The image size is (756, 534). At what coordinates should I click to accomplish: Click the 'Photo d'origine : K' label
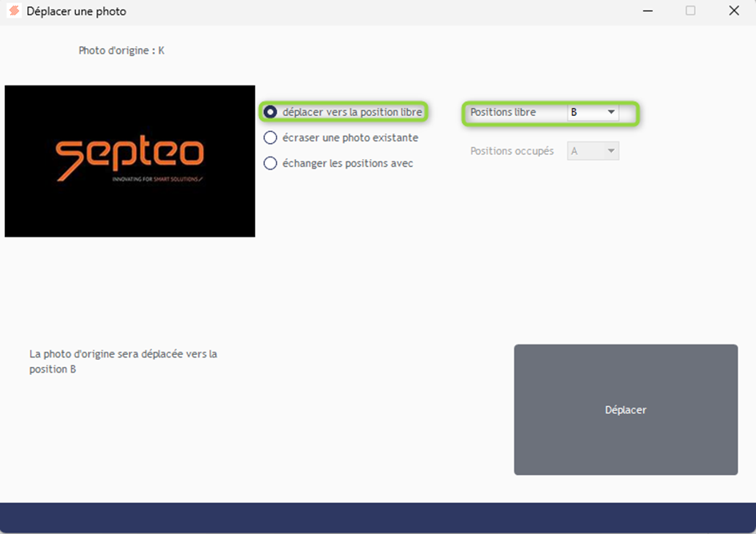[122, 50]
